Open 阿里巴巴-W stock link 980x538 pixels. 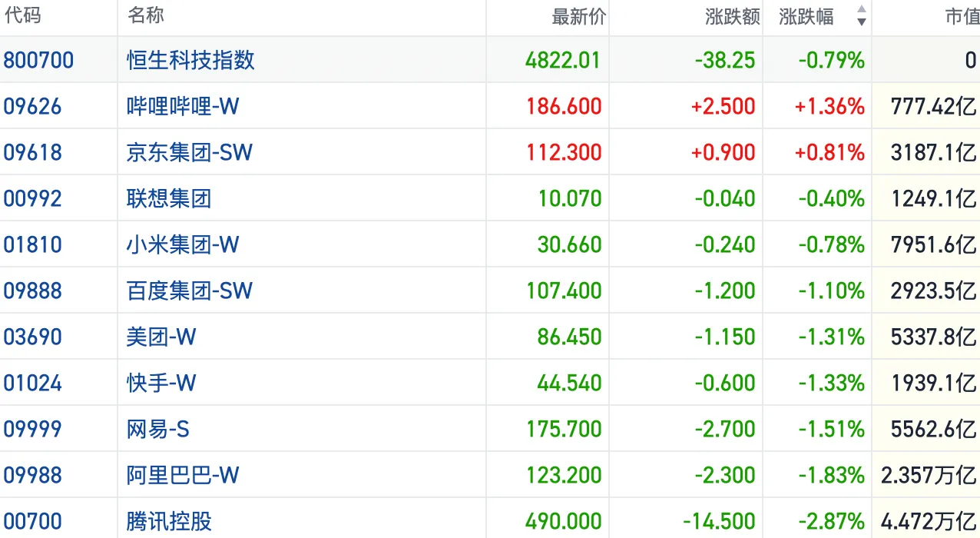point(183,475)
